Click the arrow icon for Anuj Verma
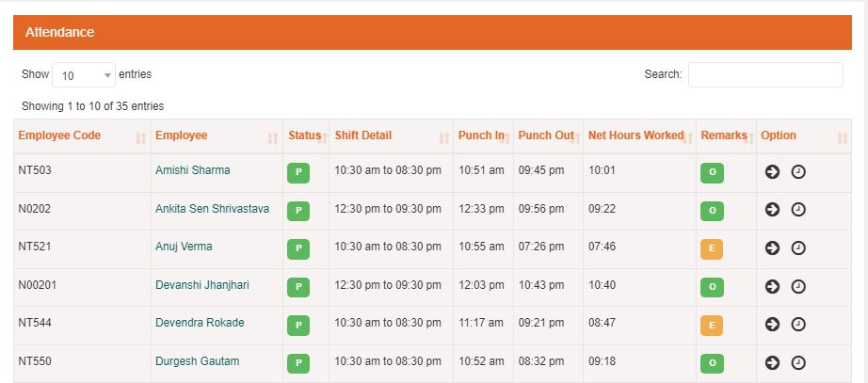Image resolution: width=868 pixels, height=383 pixels. [x=772, y=247]
